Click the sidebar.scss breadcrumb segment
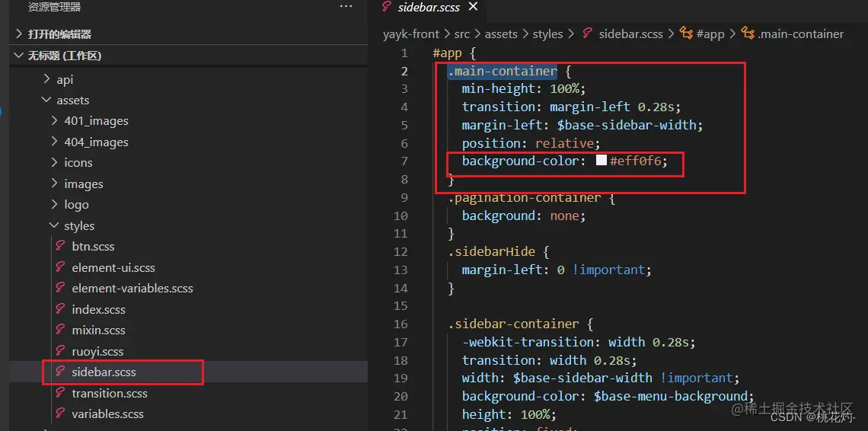Image resolution: width=868 pixels, height=431 pixels. point(630,34)
